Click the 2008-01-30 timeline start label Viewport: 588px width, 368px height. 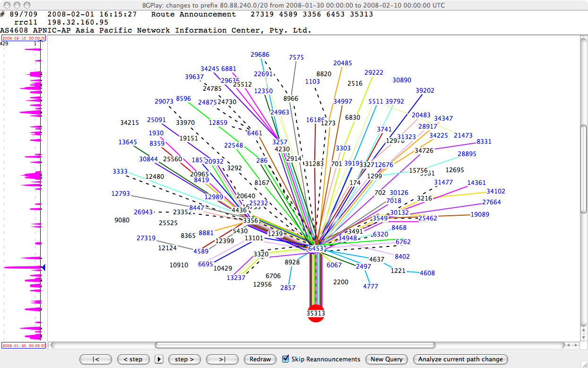pyautogui.click(x=23, y=345)
